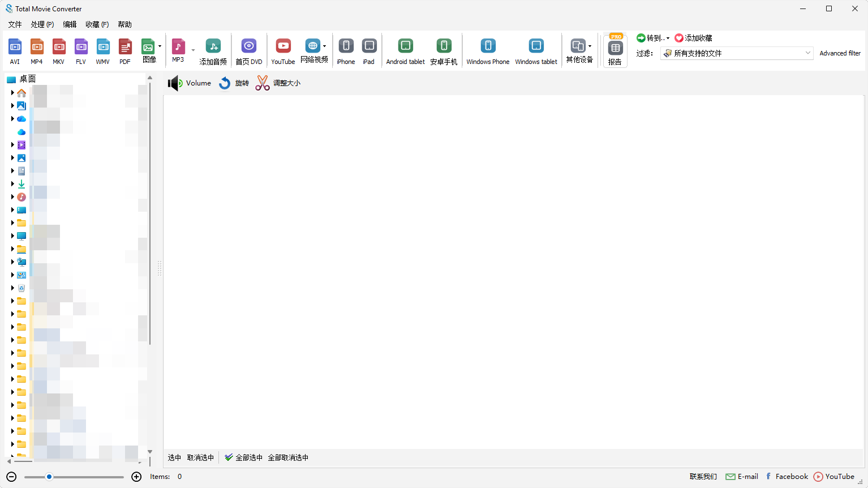Click the zoom out minus button
This screenshot has height=488, width=868.
click(11, 477)
